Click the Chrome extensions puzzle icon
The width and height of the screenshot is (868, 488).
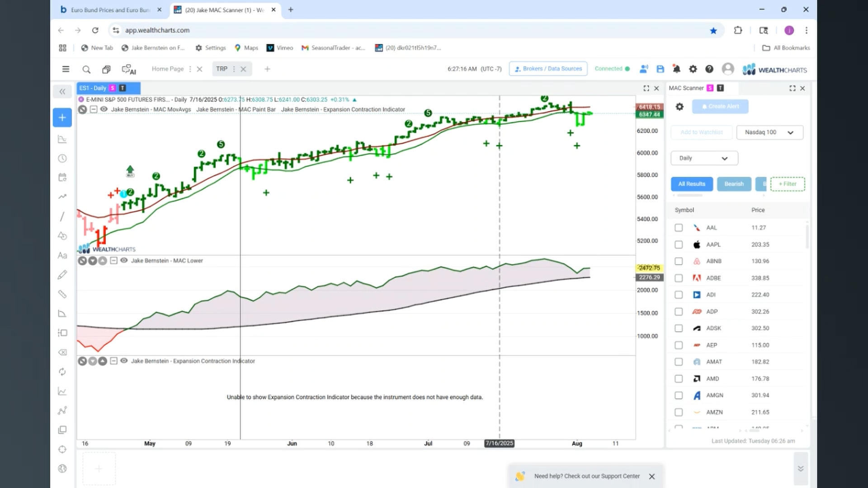[738, 30]
